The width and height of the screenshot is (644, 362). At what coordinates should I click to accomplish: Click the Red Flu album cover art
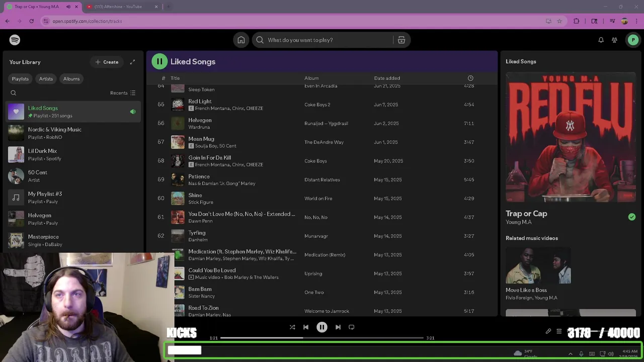pos(571,137)
